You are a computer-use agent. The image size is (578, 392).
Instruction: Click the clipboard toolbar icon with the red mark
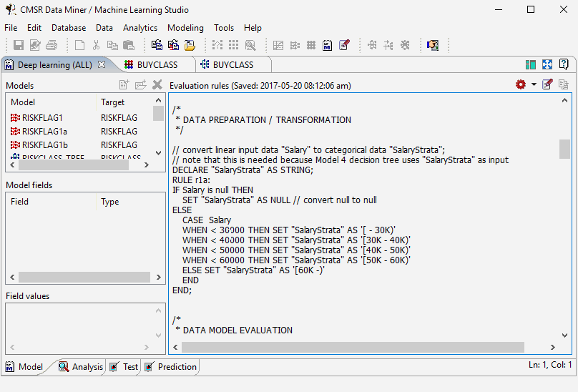tap(173, 45)
